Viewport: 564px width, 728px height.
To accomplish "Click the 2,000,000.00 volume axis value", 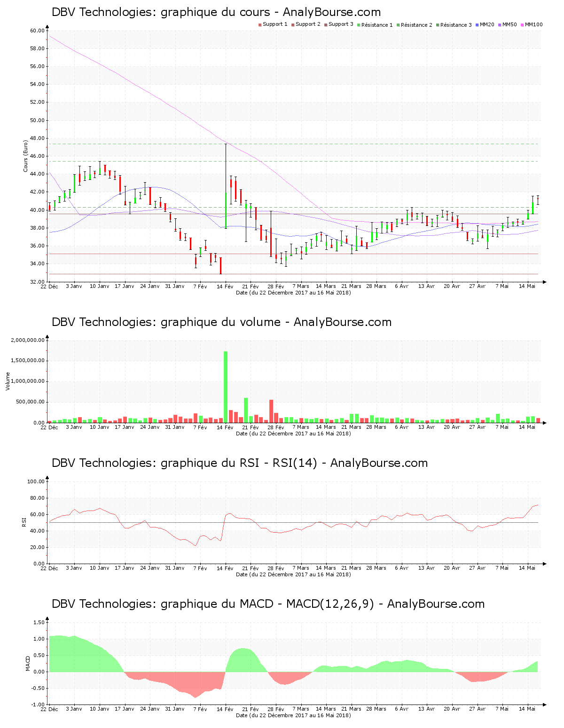I will 27,340.
